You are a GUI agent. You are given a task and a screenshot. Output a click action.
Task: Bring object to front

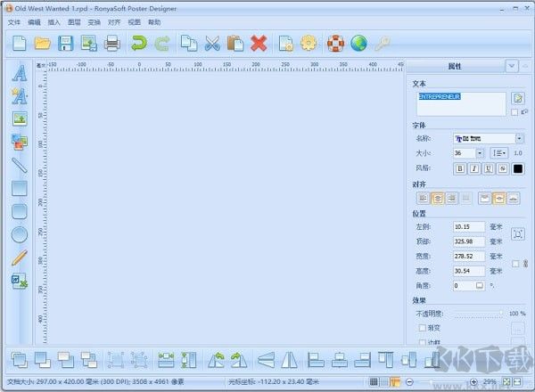[x=20, y=360]
